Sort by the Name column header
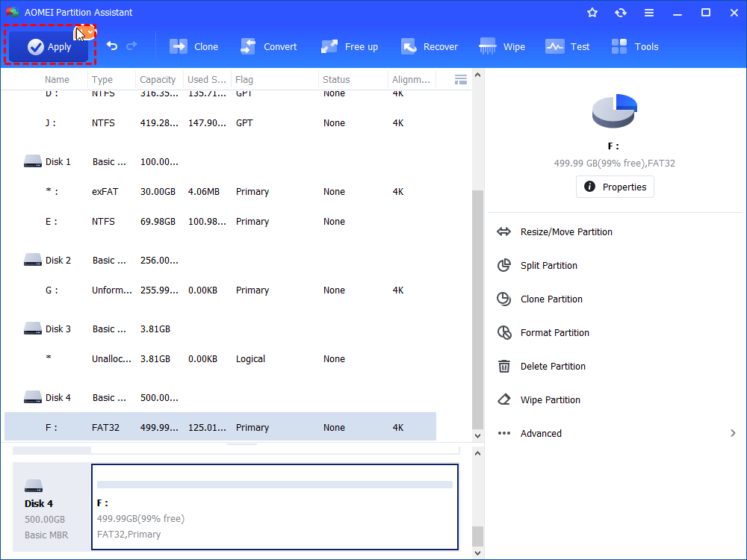The height and width of the screenshot is (560, 747). click(x=58, y=80)
